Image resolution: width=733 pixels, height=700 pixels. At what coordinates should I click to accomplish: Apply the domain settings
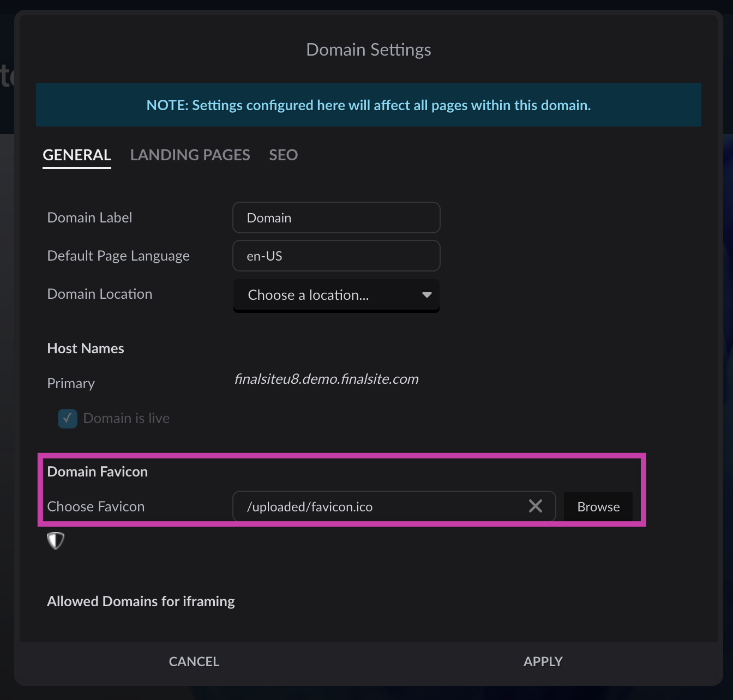pos(543,661)
